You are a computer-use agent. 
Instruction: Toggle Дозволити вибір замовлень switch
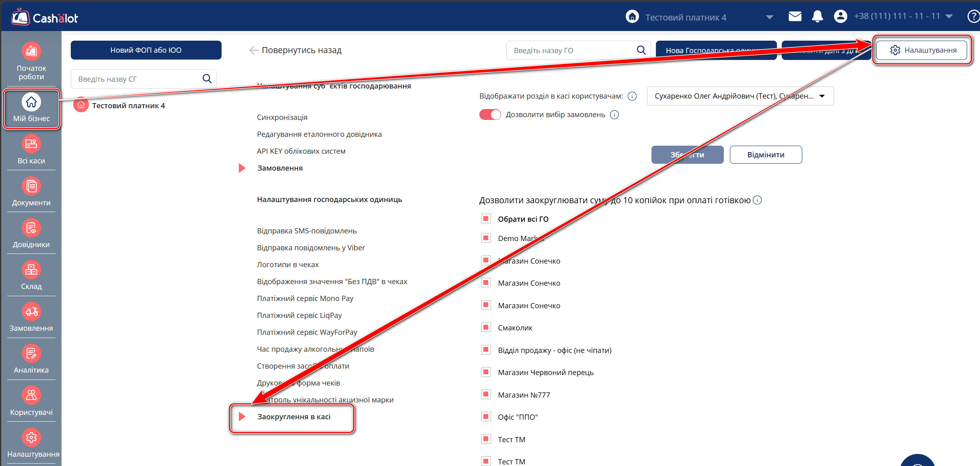(x=490, y=115)
